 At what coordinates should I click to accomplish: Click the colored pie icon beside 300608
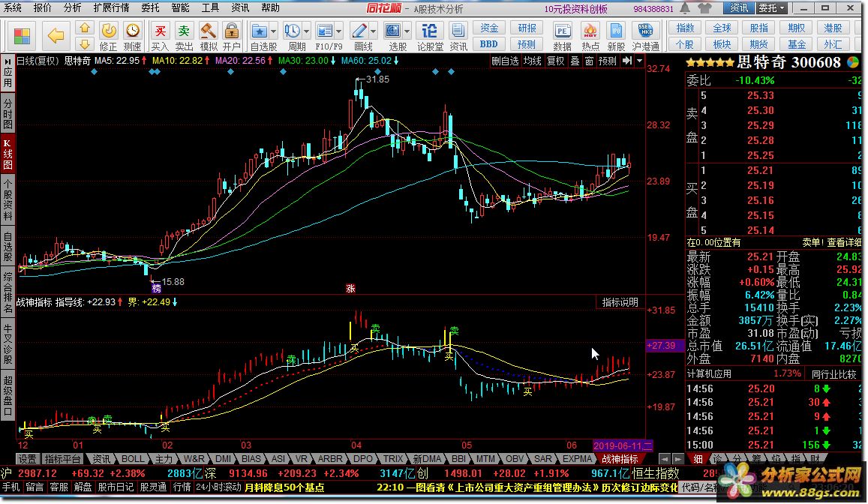coord(853,62)
